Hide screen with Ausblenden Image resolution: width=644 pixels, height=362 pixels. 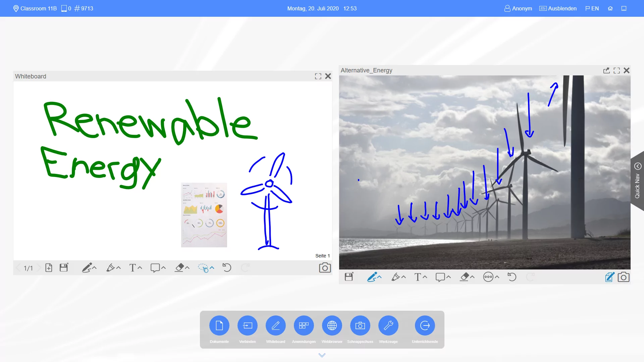(x=558, y=8)
